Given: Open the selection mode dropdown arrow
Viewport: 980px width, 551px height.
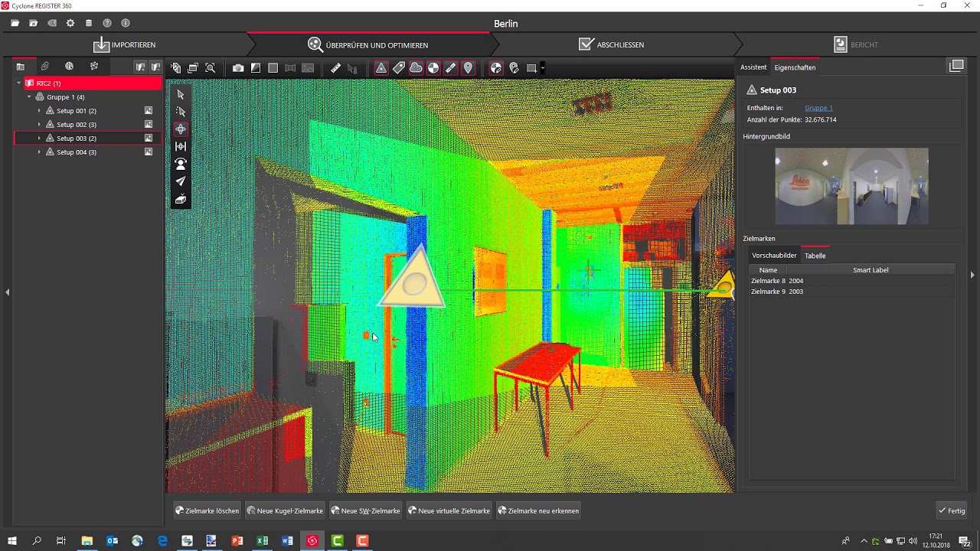Looking at the screenshot, I should click(543, 68).
